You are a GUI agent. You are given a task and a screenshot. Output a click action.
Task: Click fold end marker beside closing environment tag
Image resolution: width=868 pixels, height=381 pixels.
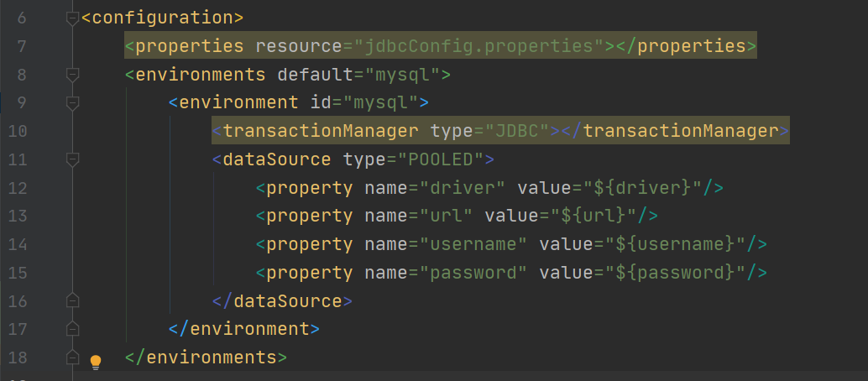coord(72,330)
